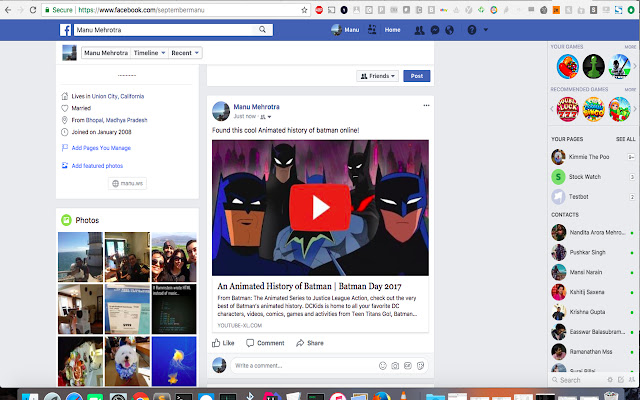This screenshot has height=400, width=640.
Task: Click the Facebook logo icon
Action: 66,30
